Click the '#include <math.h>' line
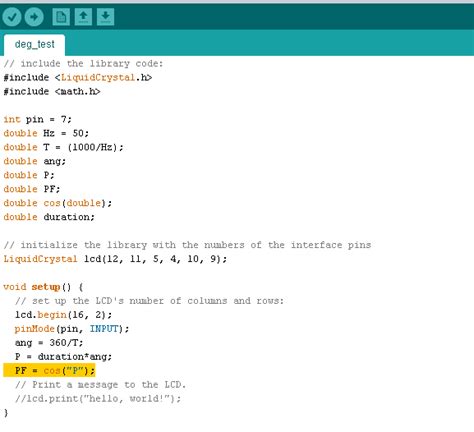474x432 pixels. [x=52, y=91]
